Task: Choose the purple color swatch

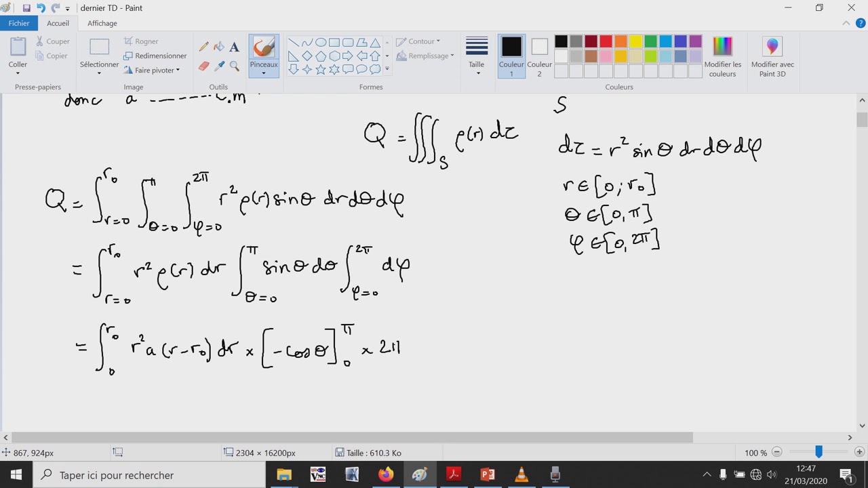Action: pos(695,41)
